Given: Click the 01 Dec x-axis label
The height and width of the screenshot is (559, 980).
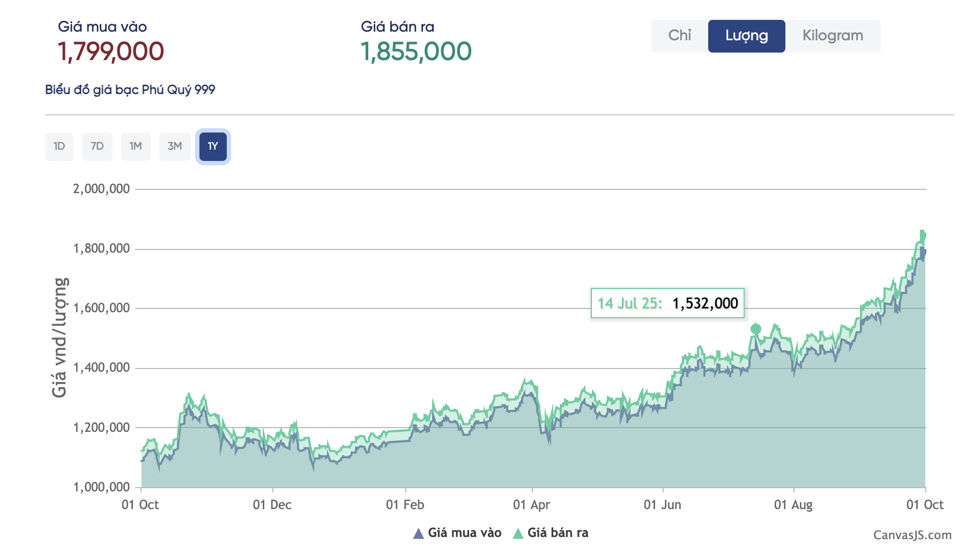Looking at the screenshot, I should 272,505.
